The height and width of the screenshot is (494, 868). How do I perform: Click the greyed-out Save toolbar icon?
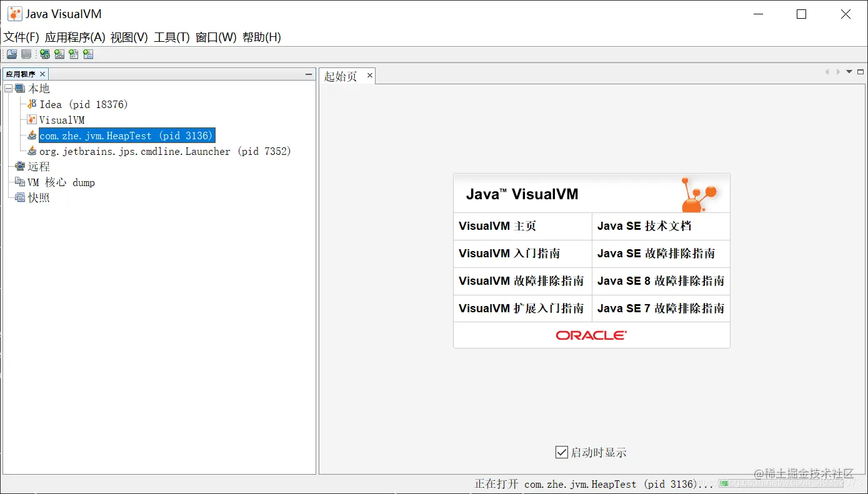tap(26, 54)
